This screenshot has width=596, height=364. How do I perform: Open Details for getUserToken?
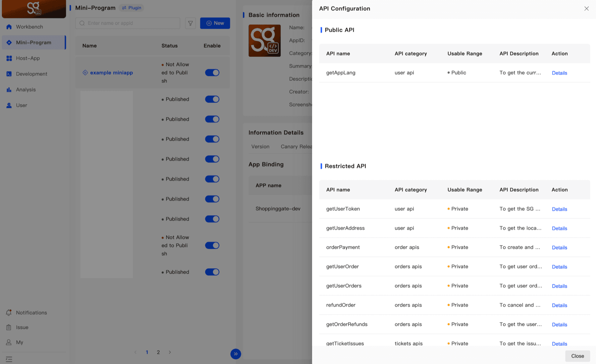[x=559, y=209]
